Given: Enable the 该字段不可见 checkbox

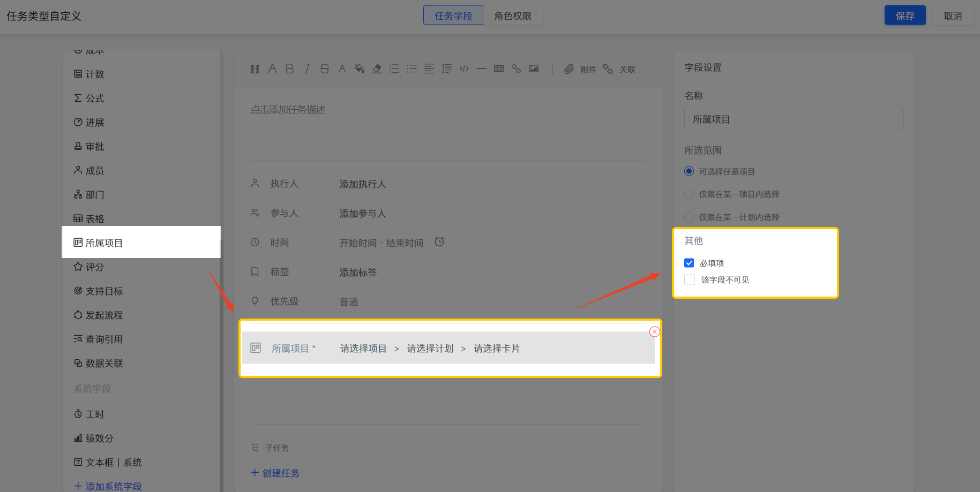Looking at the screenshot, I should tap(689, 279).
